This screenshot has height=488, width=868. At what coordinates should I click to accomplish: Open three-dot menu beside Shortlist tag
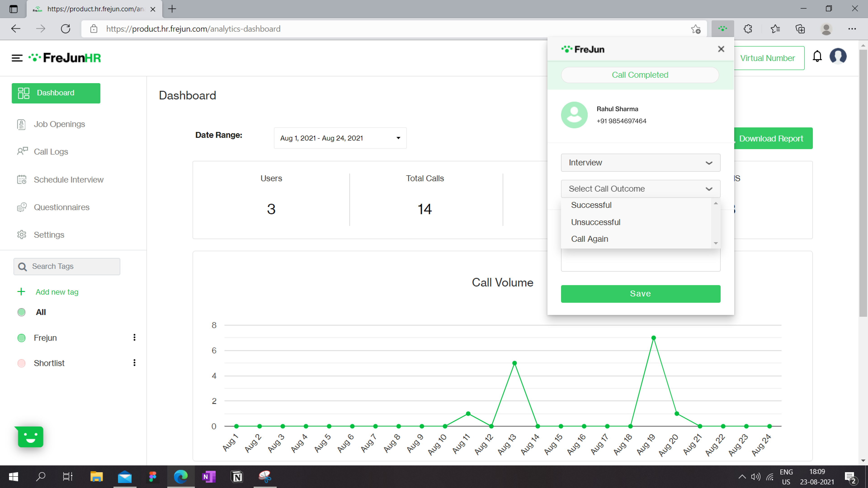tap(134, 363)
